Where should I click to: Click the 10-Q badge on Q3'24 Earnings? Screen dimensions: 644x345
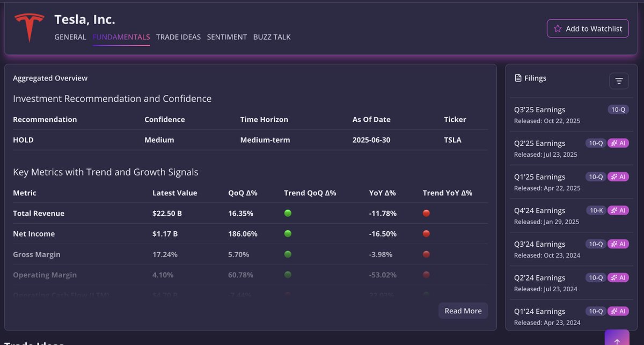(596, 244)
